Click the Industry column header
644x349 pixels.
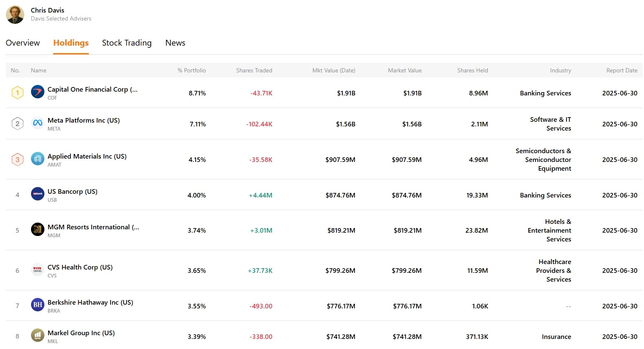[561, 70]
